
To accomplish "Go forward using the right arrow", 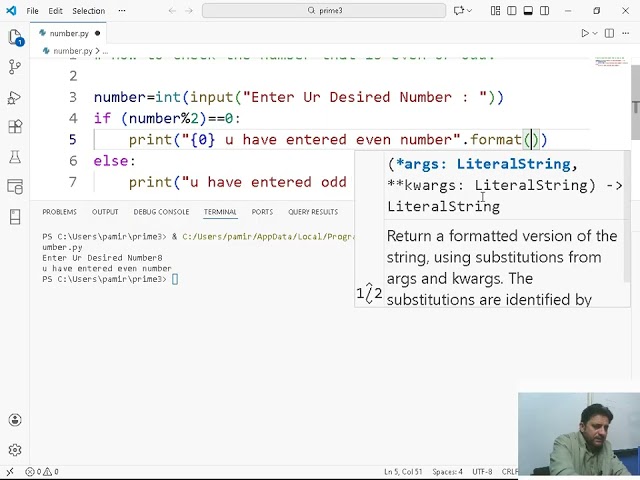I will [x=189, y=11].
